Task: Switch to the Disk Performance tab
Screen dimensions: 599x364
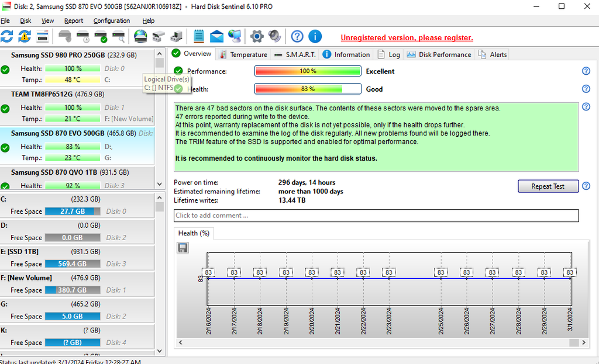Action: pos(439,54)
